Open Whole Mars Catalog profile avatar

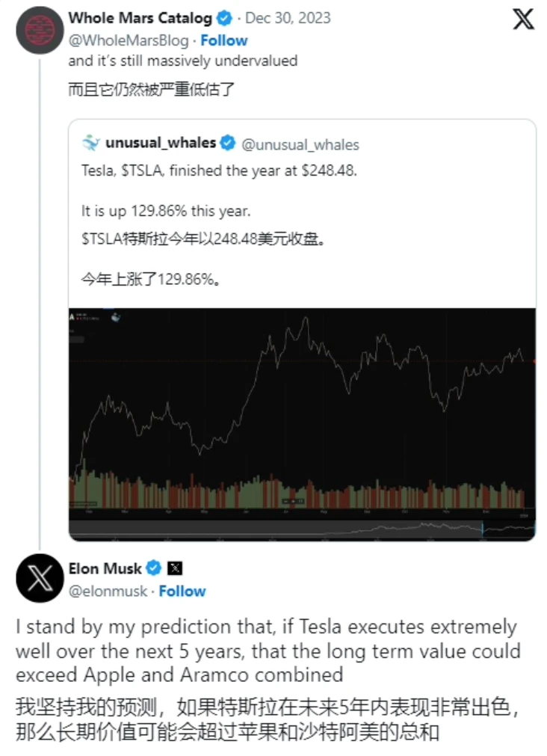click(x=39, y=31)
